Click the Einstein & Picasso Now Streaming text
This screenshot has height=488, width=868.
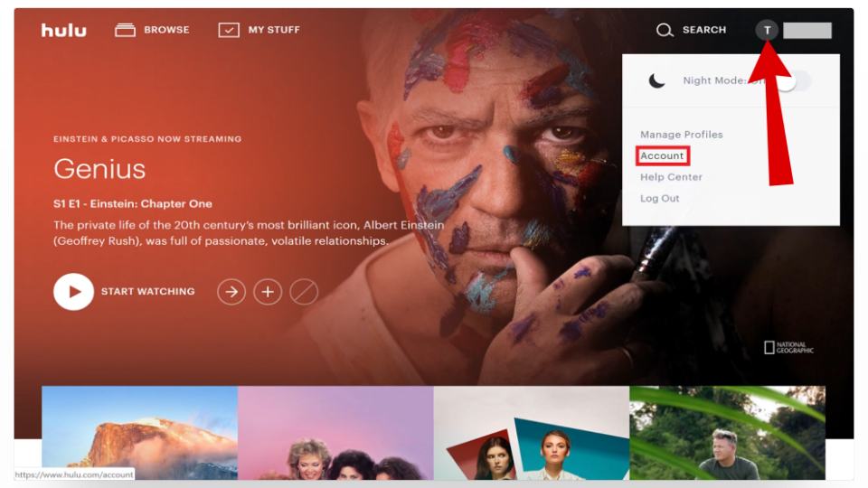(x=147, y=139)
